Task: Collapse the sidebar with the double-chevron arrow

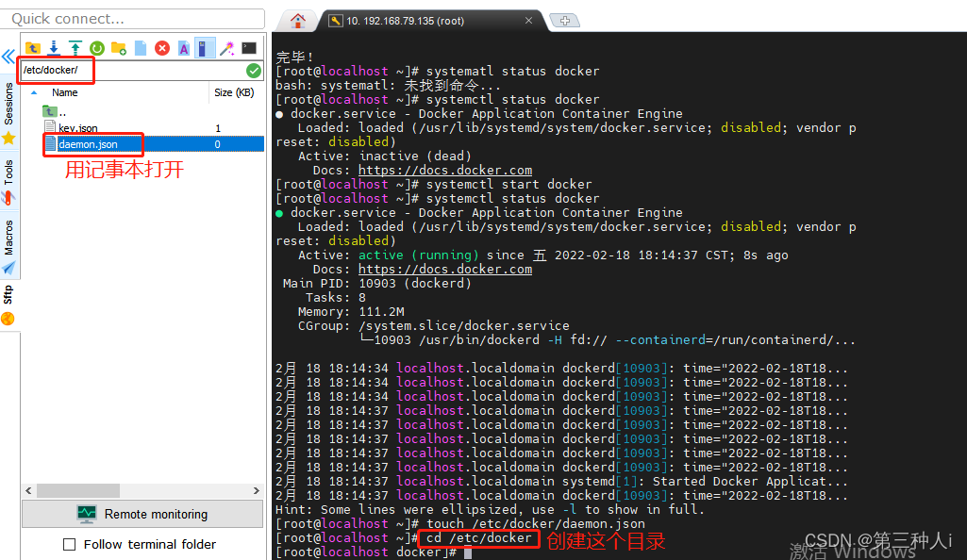Action: pos(8,58)
